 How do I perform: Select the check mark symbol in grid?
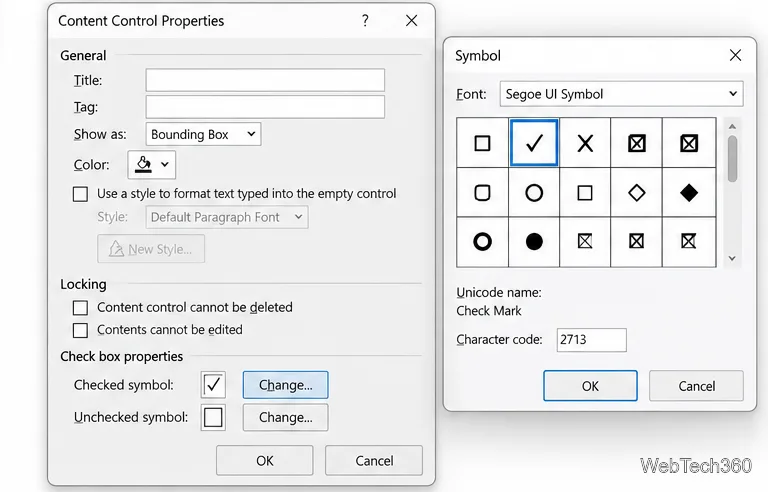[534, 143]
